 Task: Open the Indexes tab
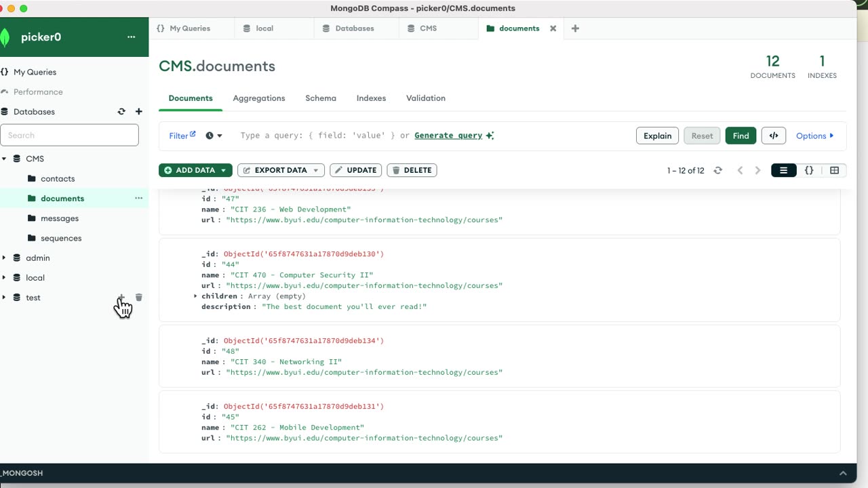371,98
